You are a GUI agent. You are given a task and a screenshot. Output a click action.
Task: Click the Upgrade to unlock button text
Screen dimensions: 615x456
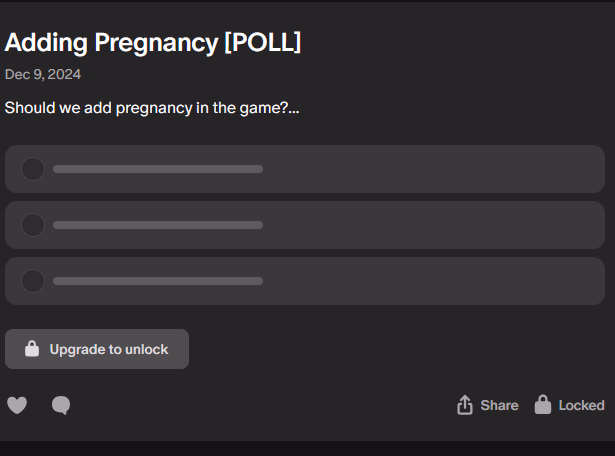tap(109, 349)
